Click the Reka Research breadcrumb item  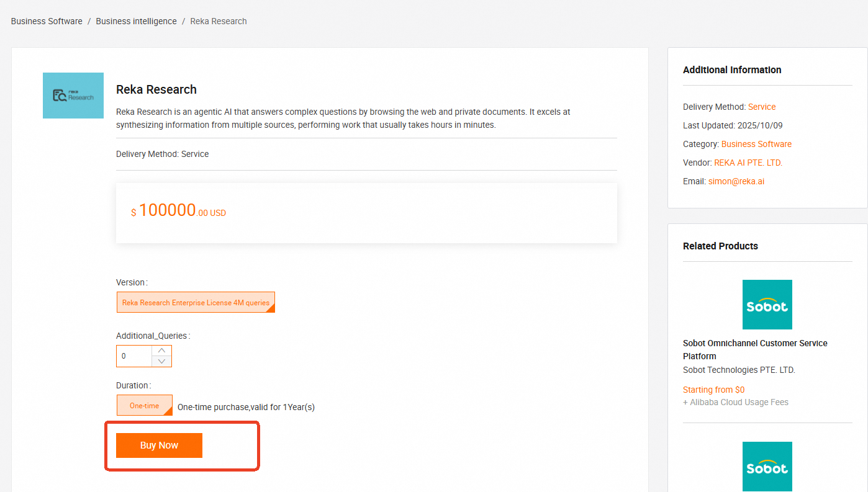coord(219,21)
